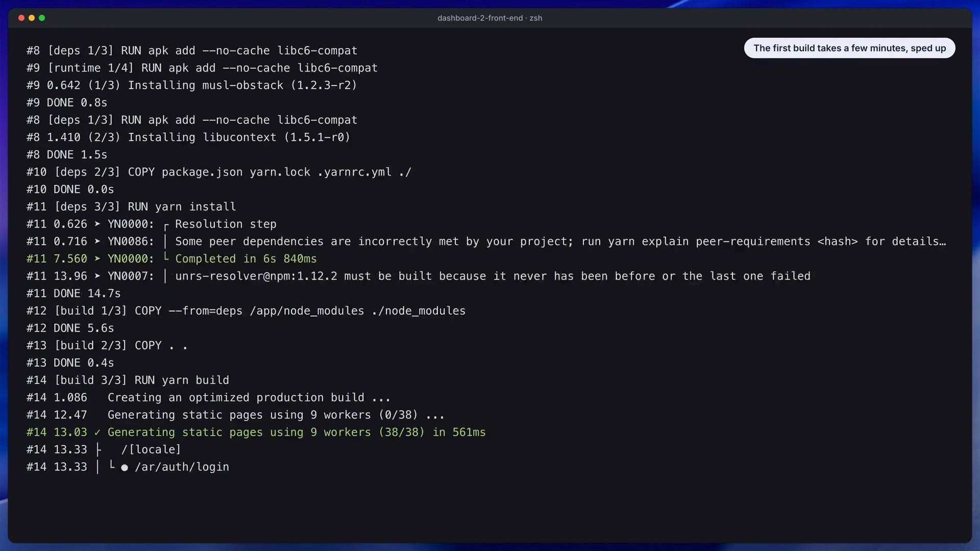This screenshot has height=551, width=980.
Task: Click the line '#13 [build 2/3] COPY . .'
Action: [107, 345]
